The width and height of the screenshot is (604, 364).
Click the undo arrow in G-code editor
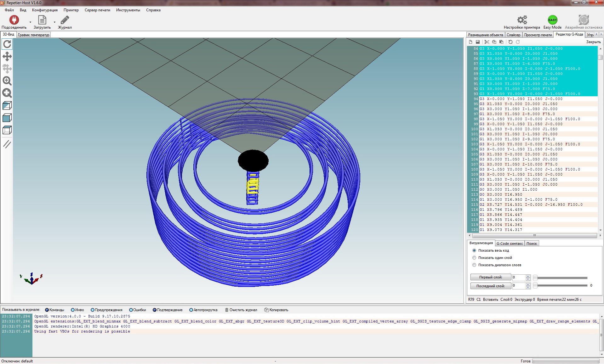[x=510, y=42]
